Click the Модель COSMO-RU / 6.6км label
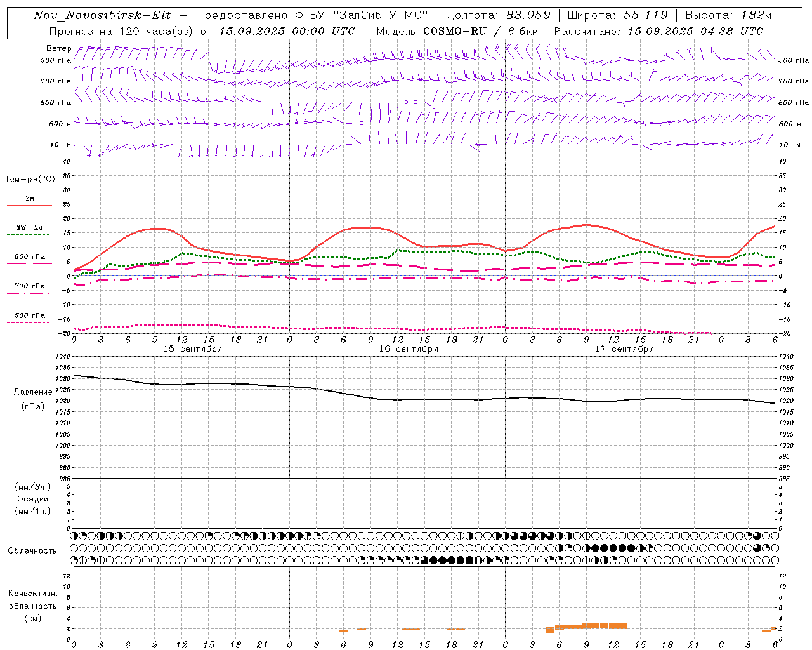 point(457,31)
